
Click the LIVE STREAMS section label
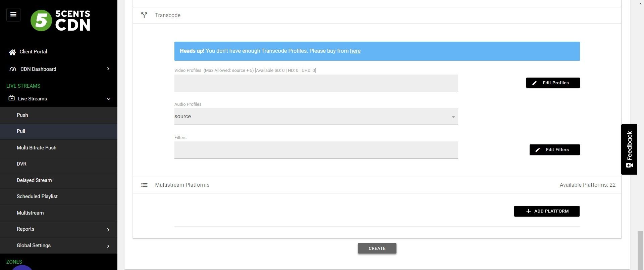23,86
